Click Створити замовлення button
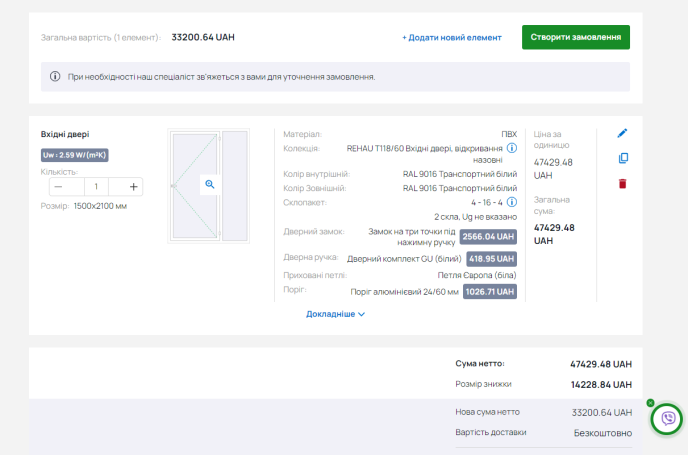Viewport: 688px width, 455px height. pos(576,37)
